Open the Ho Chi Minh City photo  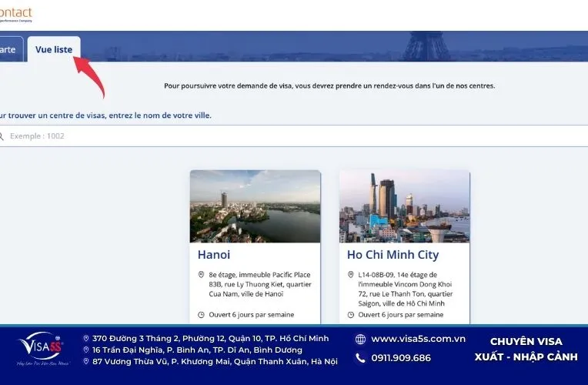tap(404, 206)
